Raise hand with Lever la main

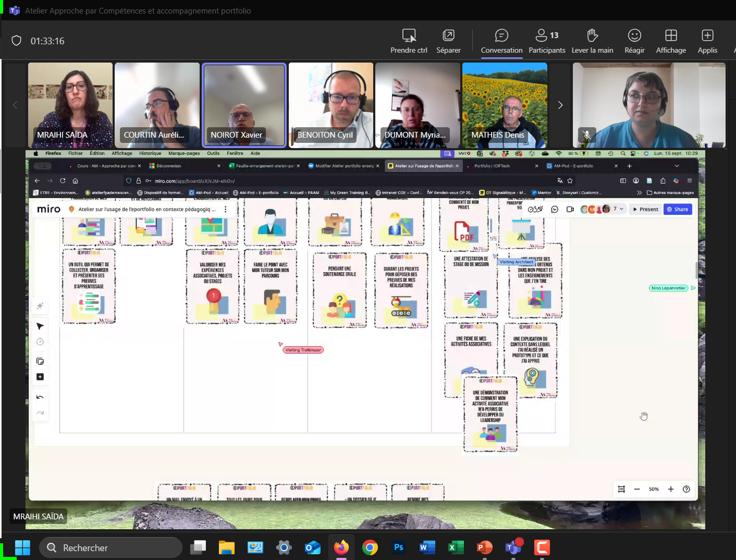click(x=592, y=41)
